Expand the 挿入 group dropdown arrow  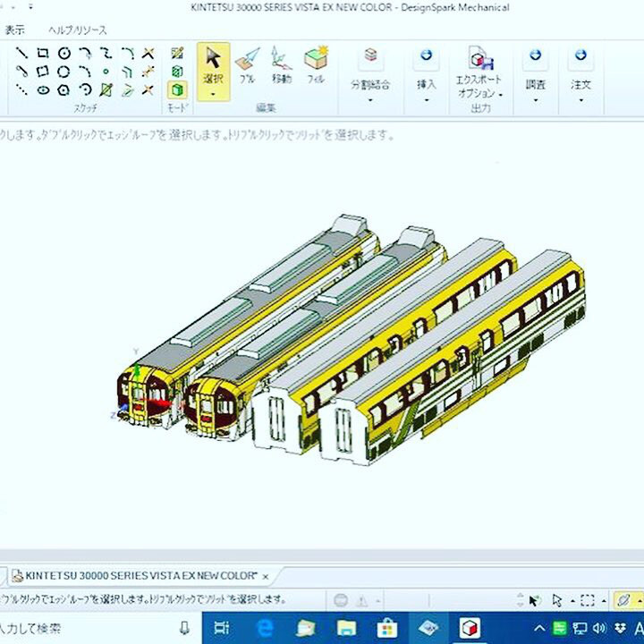click(x=427, y=100)
